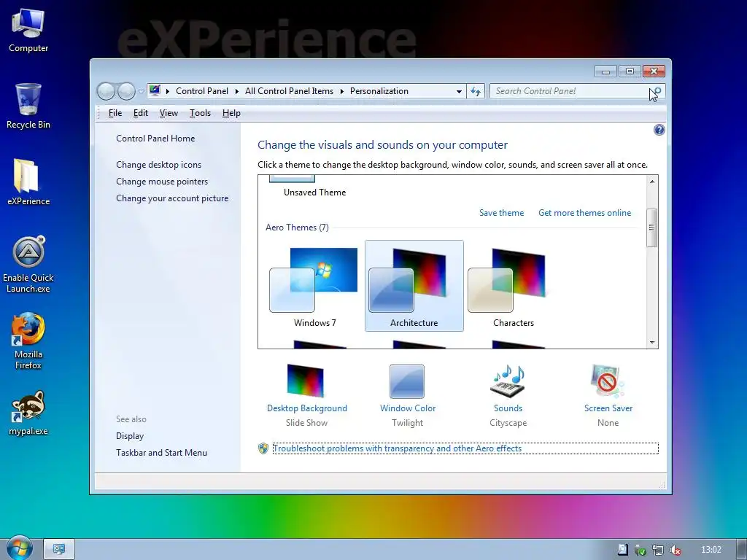Viewport: 747px width, 560px height.
Task: Select Enable Quick Launch.exe desktop icon
Action: click(x=28, y=264)
